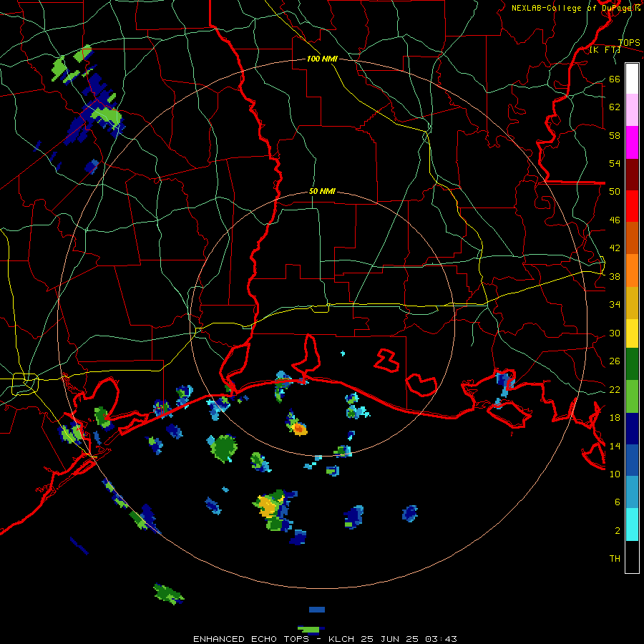Click the legend value 62

coord(615,107)
